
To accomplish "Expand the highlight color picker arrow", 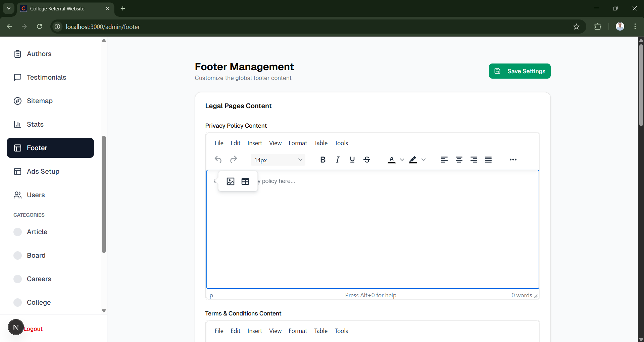I will coord(424,160).
